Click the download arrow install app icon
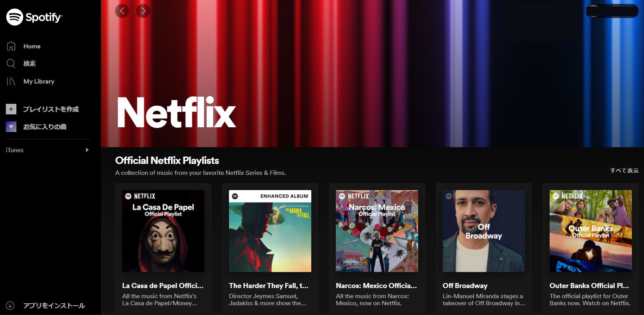This screenshot has width=644, height=315. coord(10,306)
